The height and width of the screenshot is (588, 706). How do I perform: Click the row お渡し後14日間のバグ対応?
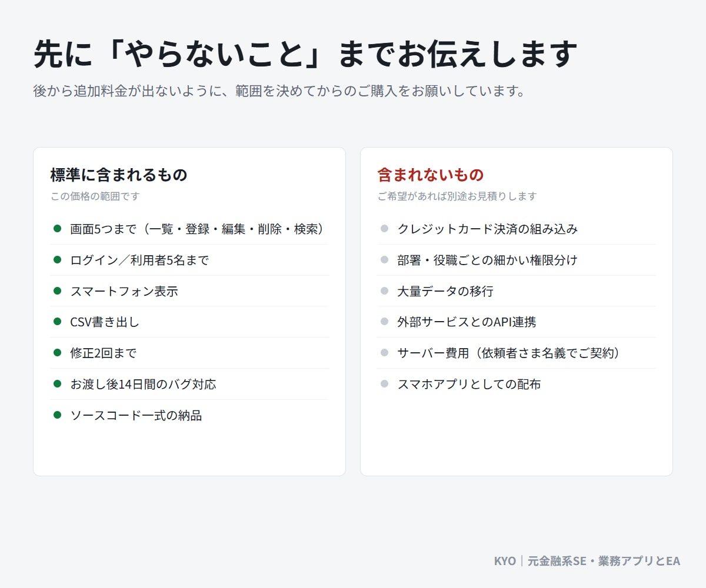tap(189, 384)
